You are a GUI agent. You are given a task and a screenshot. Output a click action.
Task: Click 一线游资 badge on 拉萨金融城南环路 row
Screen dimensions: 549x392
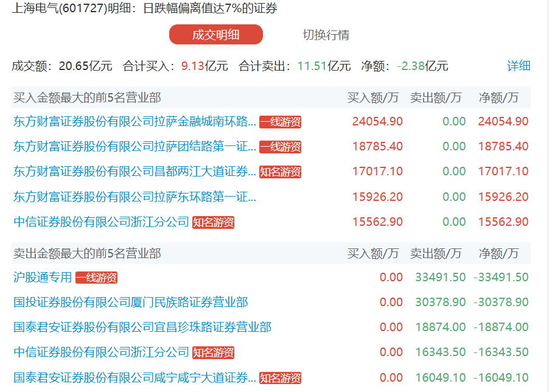[x=280, y=122]
